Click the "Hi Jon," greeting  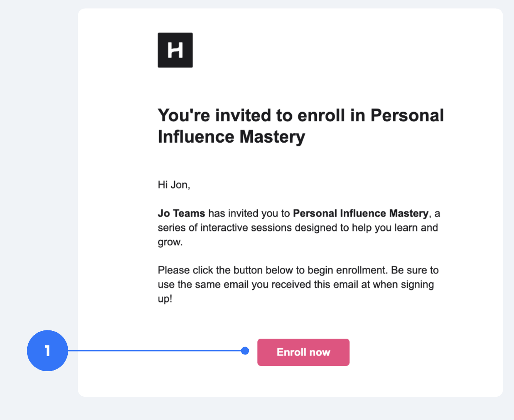pyautogui.click(x=174, y=185)
